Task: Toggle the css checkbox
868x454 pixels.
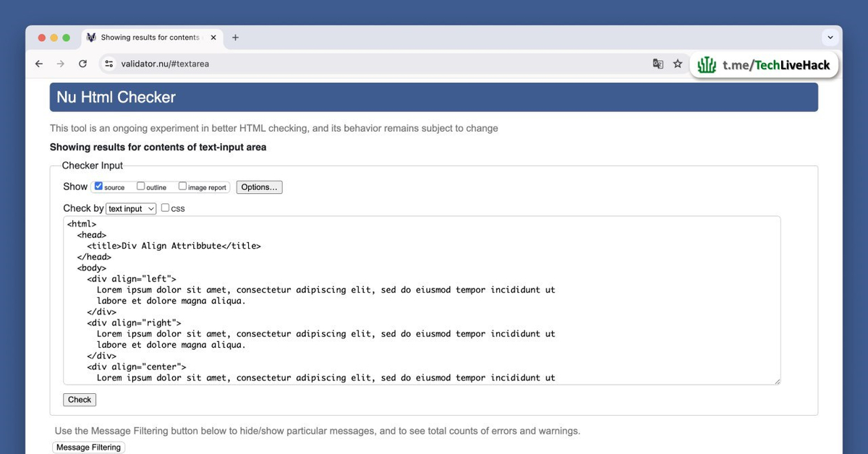Action: [166, 208]
